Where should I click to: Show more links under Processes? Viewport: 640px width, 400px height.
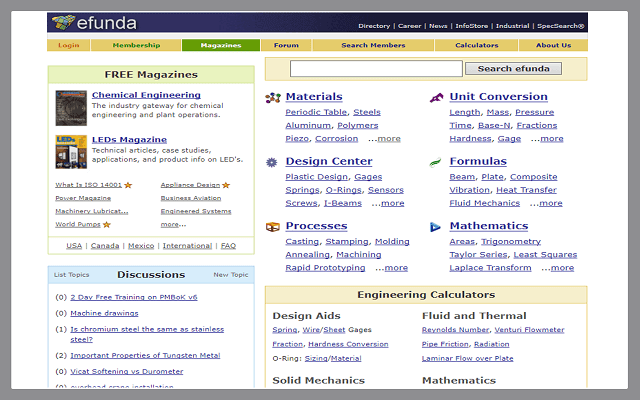tap(395, 268)
